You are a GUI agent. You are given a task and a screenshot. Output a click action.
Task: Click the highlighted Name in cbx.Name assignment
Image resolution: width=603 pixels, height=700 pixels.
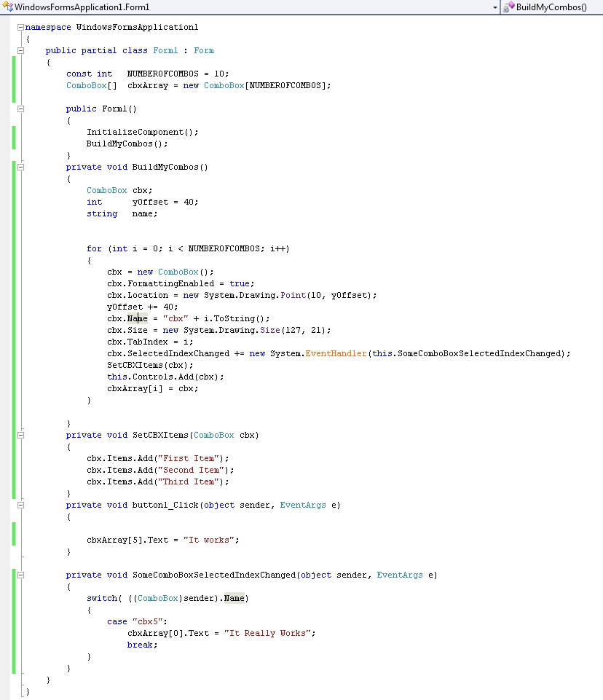(138, 318)
